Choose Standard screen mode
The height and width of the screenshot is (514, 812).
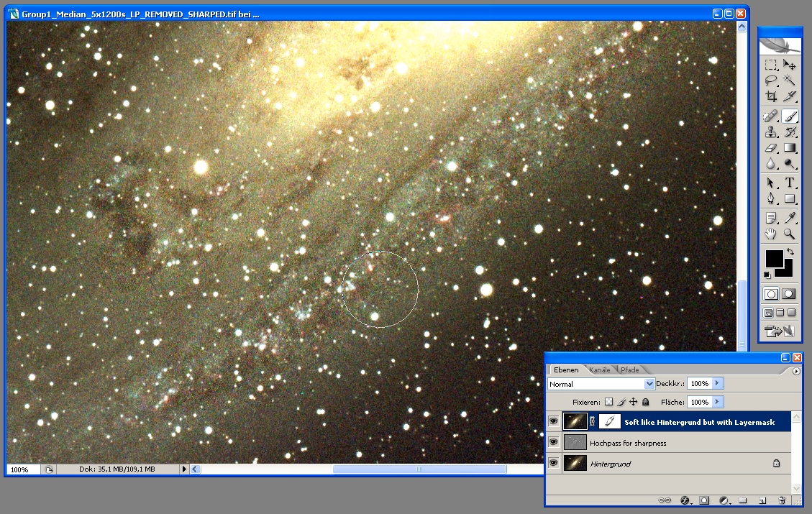[x=769, y=313]
